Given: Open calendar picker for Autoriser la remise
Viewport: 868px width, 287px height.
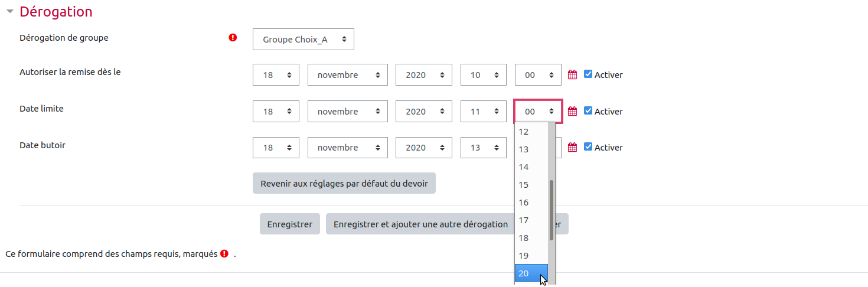Looking at the screenshot, I should 572,75.
